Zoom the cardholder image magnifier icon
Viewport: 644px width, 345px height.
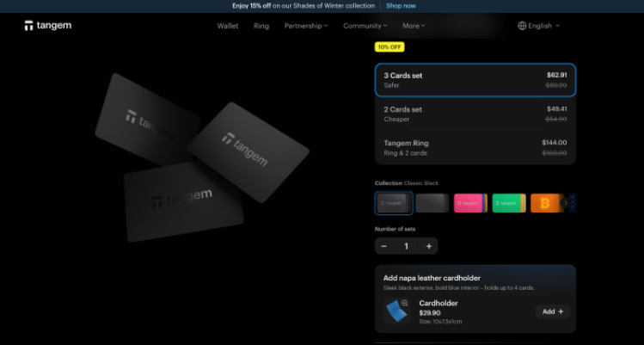tap(405, 304)
